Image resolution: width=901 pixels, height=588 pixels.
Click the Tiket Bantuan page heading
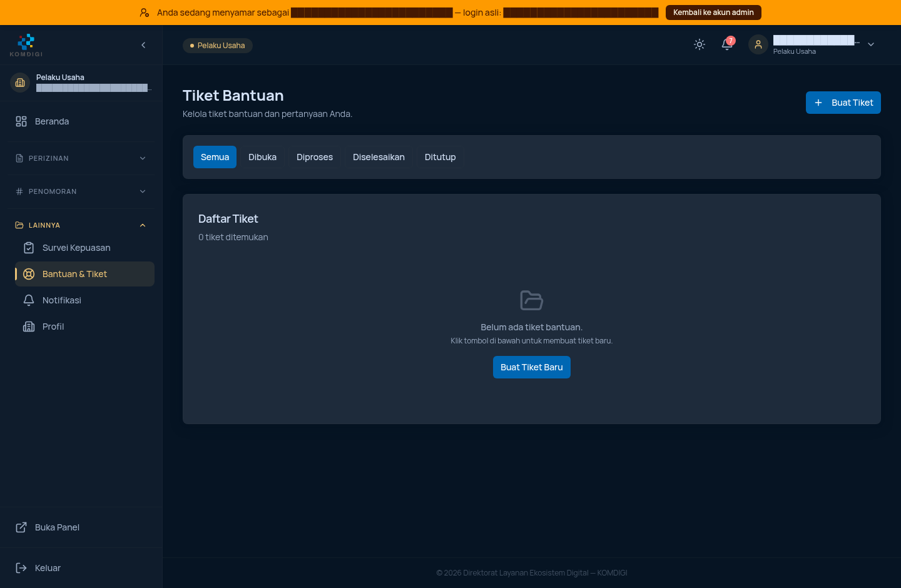point(233,96)
